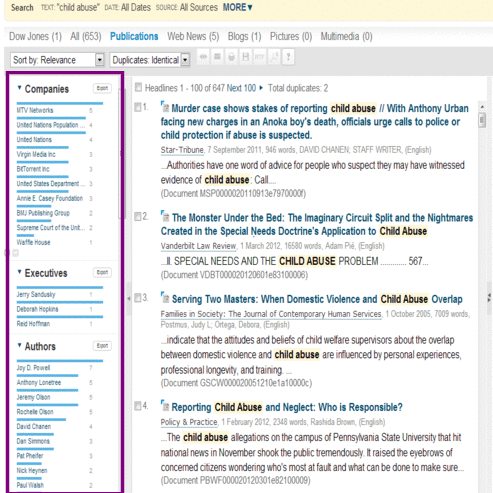Tick the select-all headlines checkbox
The height and width of the screenshot is (493, 493).
click(138, 87)
